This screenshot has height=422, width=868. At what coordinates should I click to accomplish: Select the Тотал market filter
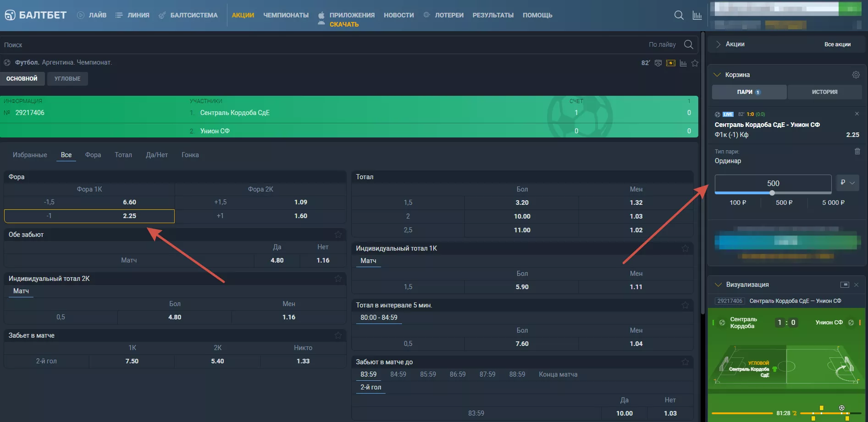tap(123, 155)
